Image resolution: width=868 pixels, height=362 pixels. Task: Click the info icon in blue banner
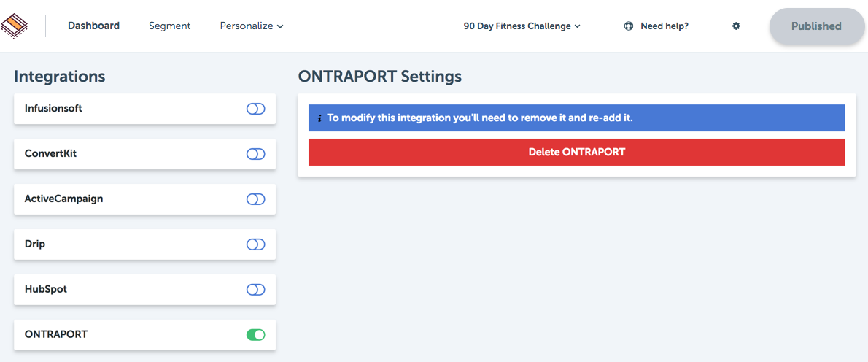tap(319, 118)
